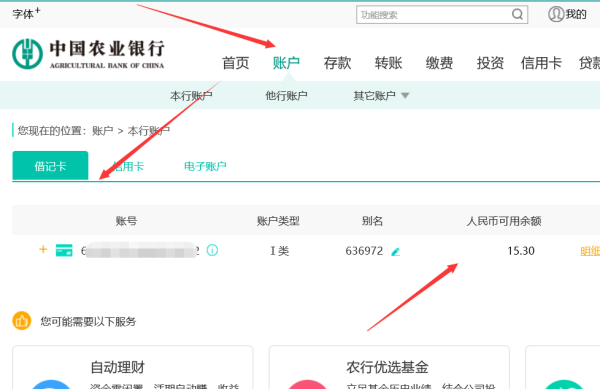Open the 投资 menu
Image resolution: width=600 pixels, height=389 pixels.
(x=490, y=63)
